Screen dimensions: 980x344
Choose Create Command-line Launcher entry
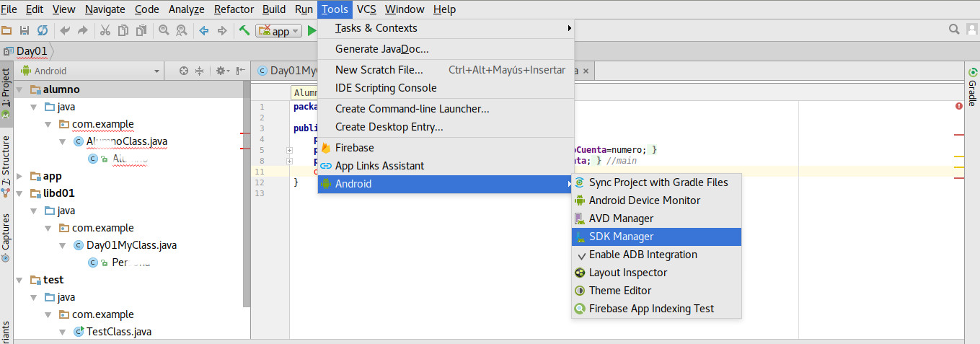446,109
